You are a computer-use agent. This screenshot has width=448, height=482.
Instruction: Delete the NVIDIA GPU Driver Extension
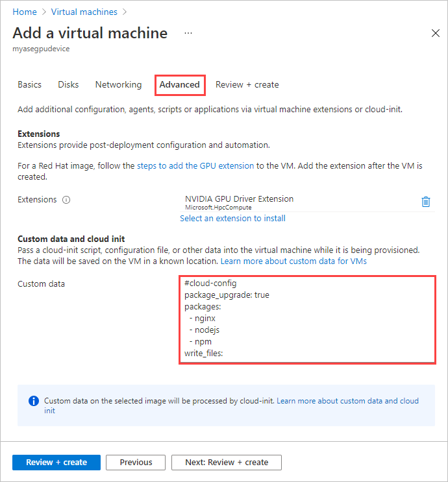point(426,202)
